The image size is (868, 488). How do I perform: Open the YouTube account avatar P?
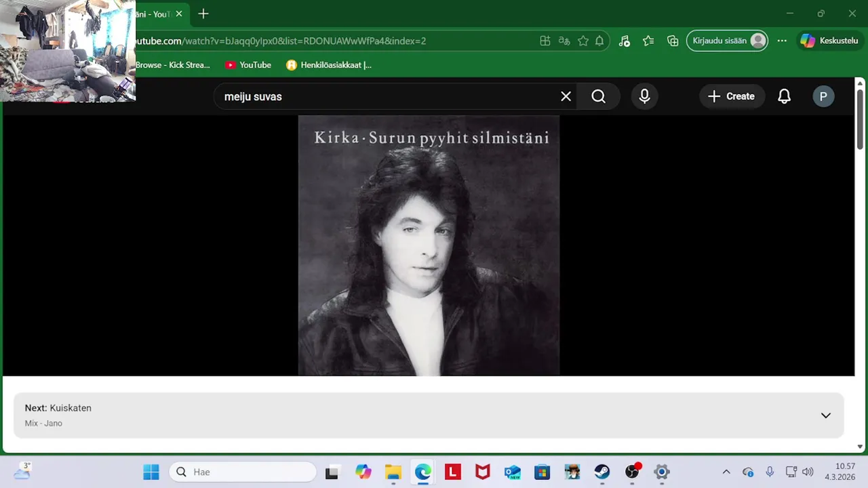coord(823,96)
